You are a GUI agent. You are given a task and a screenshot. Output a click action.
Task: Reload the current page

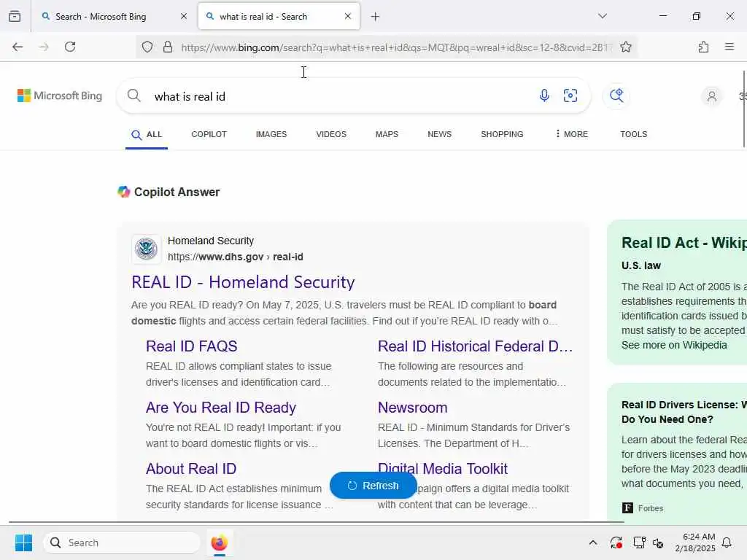[70, 47]
